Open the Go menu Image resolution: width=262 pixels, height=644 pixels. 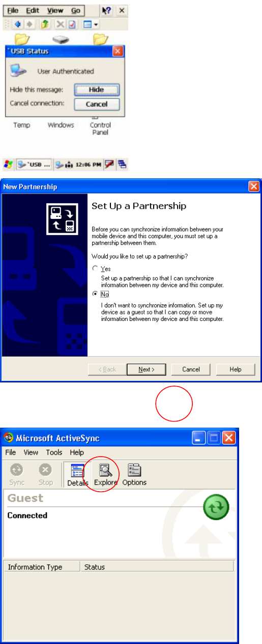75,10
